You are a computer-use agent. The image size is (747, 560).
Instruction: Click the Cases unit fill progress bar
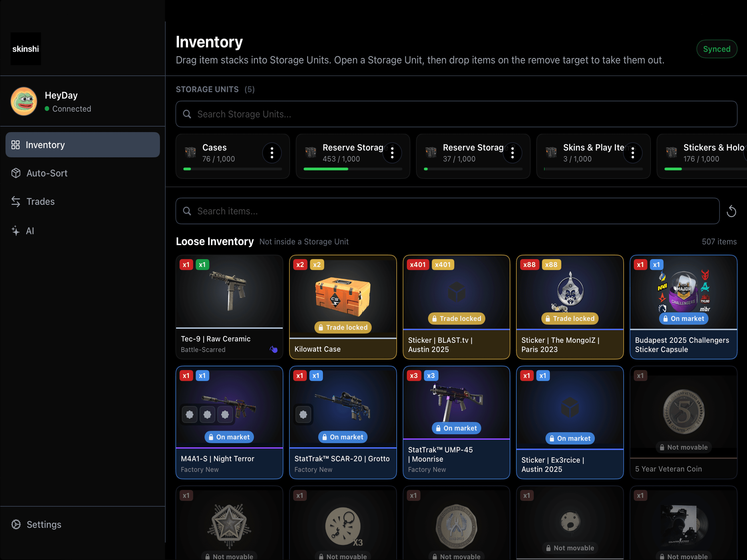[x=232, y=169]
